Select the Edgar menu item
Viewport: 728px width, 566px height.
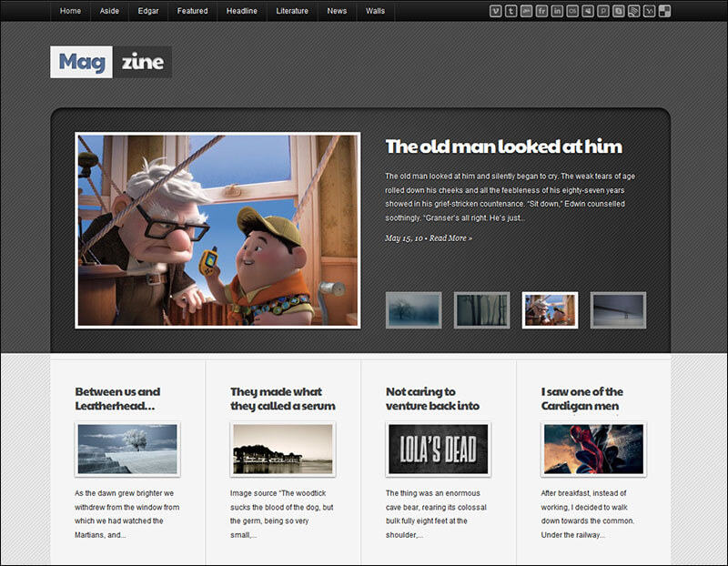coord(148,11)
